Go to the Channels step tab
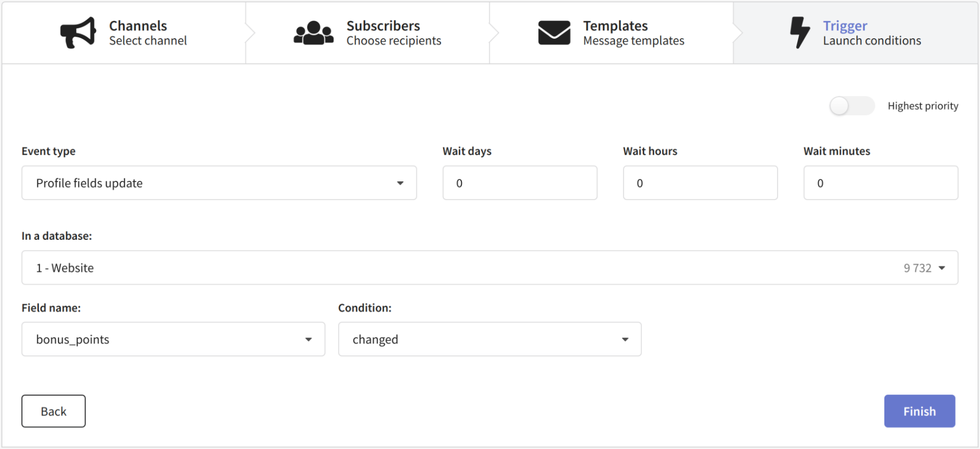The image size is (980, 449). 124,33
